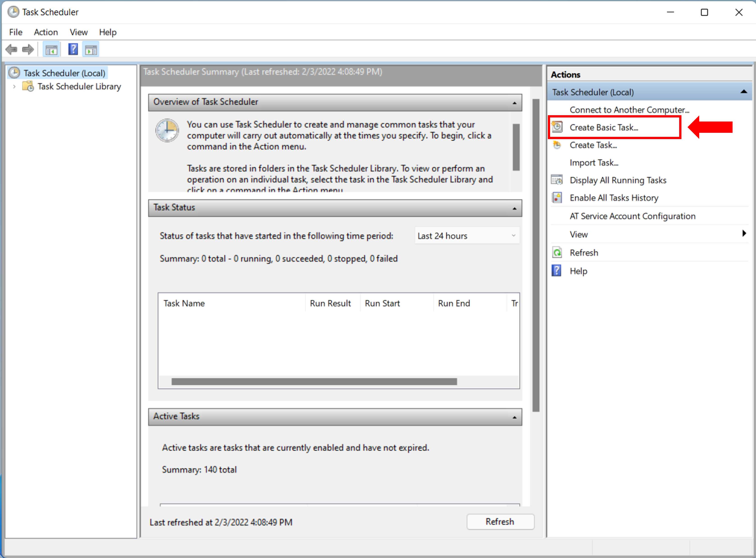Viewport: 756px width, 558px height.
Task: Open the View submenu arrow
Action: pos(744,233)
